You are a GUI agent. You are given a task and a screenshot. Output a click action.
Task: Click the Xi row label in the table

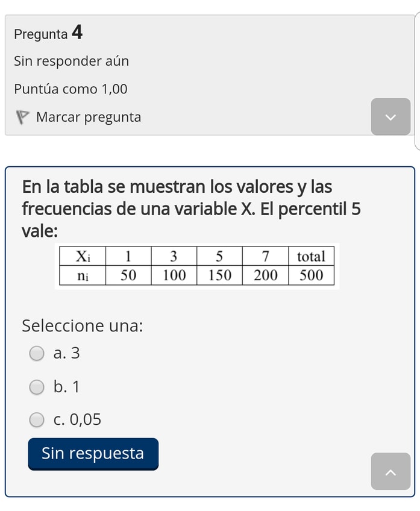click(83, 256)
